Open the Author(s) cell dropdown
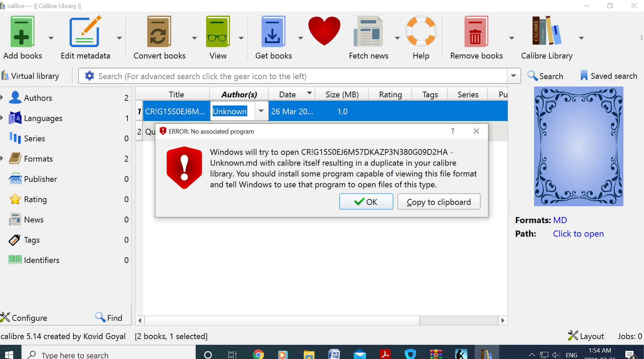 [x=260, y=111]
